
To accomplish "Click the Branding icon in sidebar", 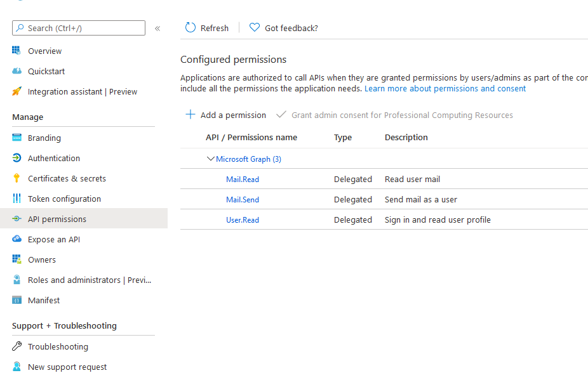I will pos(17,138).
